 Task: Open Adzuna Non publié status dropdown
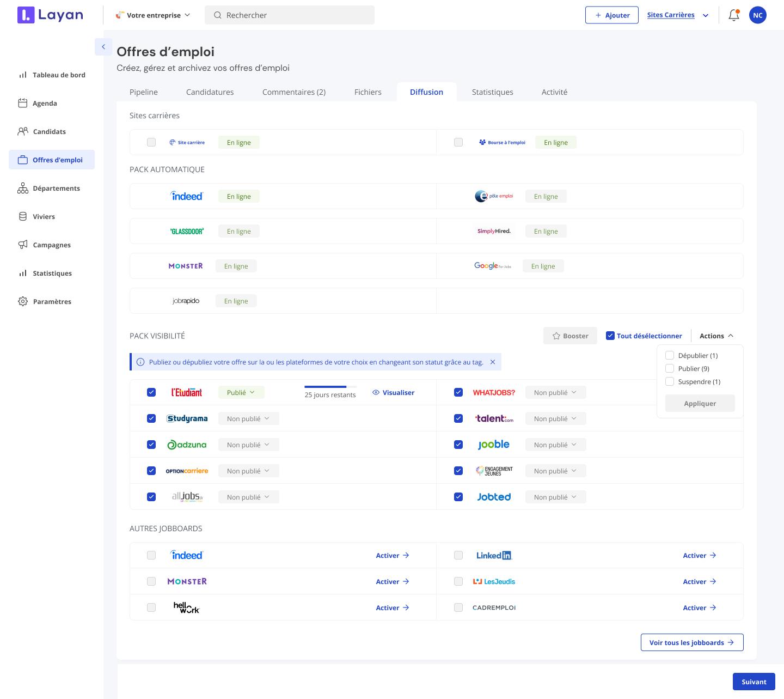tap(249, 445)
